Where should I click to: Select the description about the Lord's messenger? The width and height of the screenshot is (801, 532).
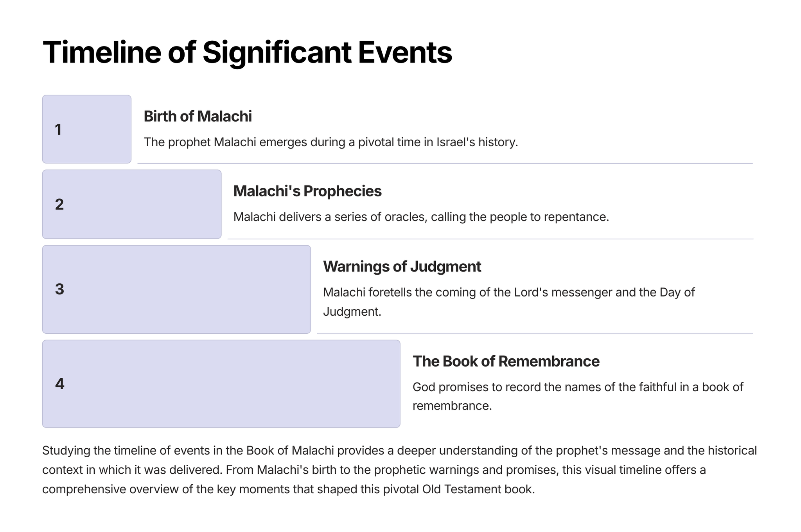pos(508,302)
